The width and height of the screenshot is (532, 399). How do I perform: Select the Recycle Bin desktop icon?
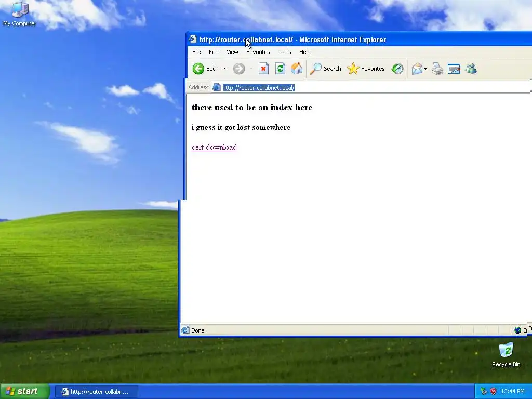coord(506,354)
